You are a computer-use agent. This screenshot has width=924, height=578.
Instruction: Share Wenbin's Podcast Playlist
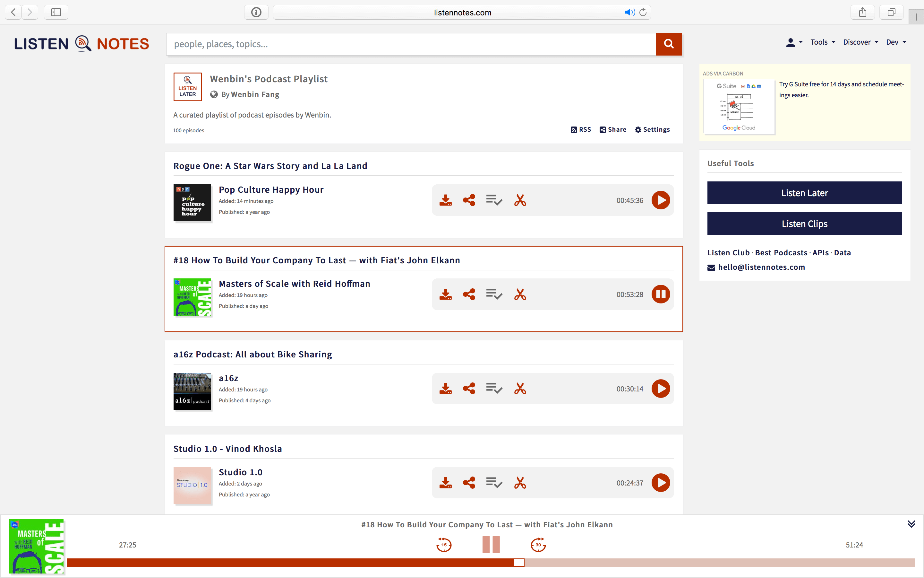coord(613,130)
